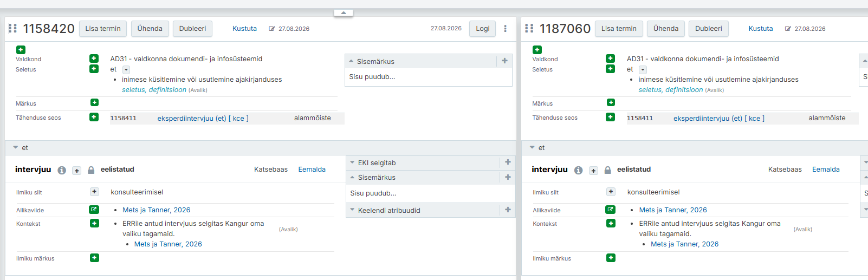Collapse the top panel with the up arrow tab

tap(344, 12)
